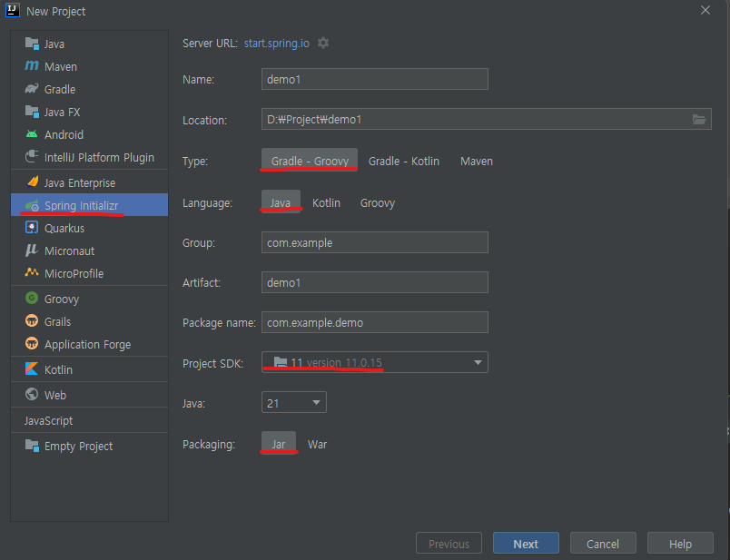Click the Group field com.example
The width and height of the screenshot is (730, 560).
tap(375, 242)
